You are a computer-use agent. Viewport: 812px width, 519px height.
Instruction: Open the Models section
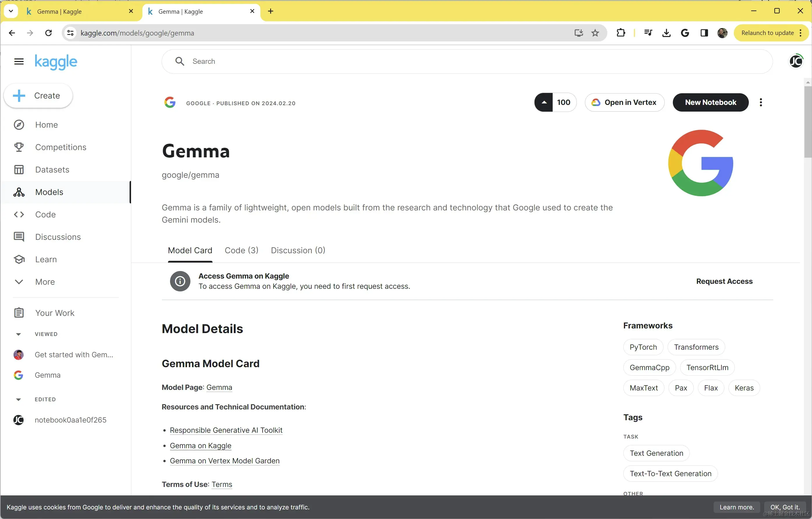click(49, 192)
